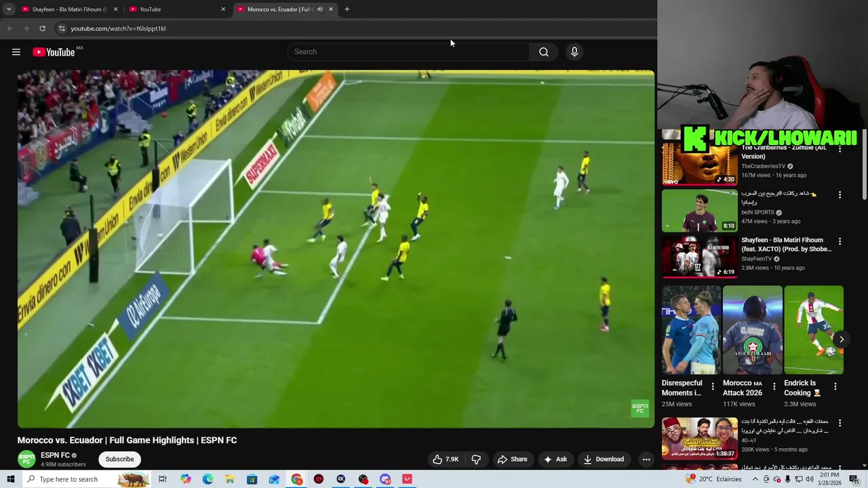The image size is (868, 488).
Task: Click the video player to pause
Action: click(336, 249)
